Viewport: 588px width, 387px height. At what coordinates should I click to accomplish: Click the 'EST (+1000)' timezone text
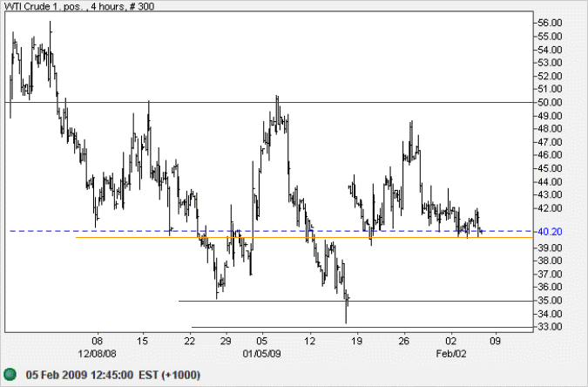170,375
